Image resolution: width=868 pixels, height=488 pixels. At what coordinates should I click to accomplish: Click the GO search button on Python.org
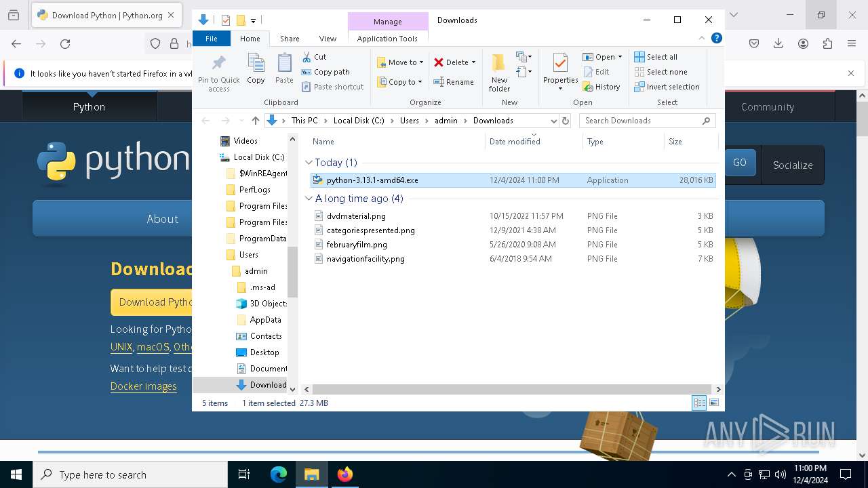click(x=740, y=163)
